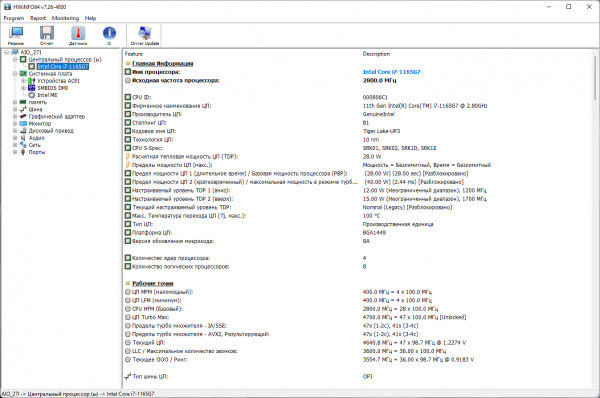
Task: Click the Report (Отчет) floppy disk icon
Action: [x=47, y=33]
